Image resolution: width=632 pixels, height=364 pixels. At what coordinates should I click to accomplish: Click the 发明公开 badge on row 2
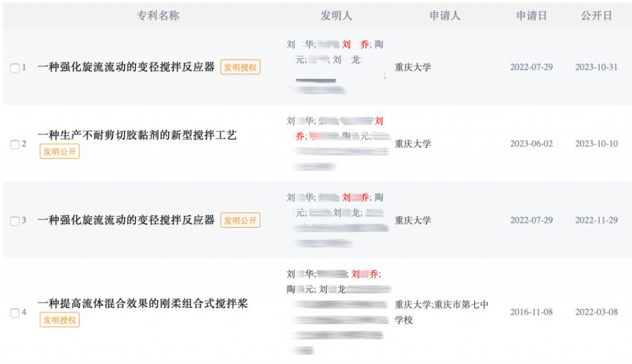tap(60, 152)
